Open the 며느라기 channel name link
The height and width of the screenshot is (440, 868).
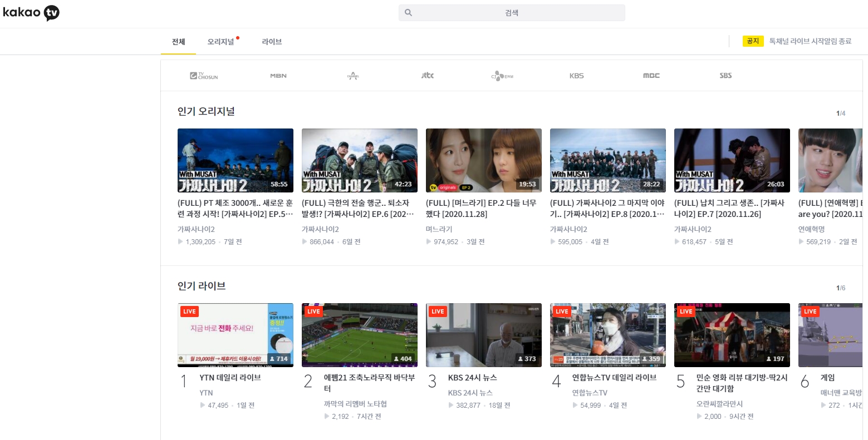439,229
